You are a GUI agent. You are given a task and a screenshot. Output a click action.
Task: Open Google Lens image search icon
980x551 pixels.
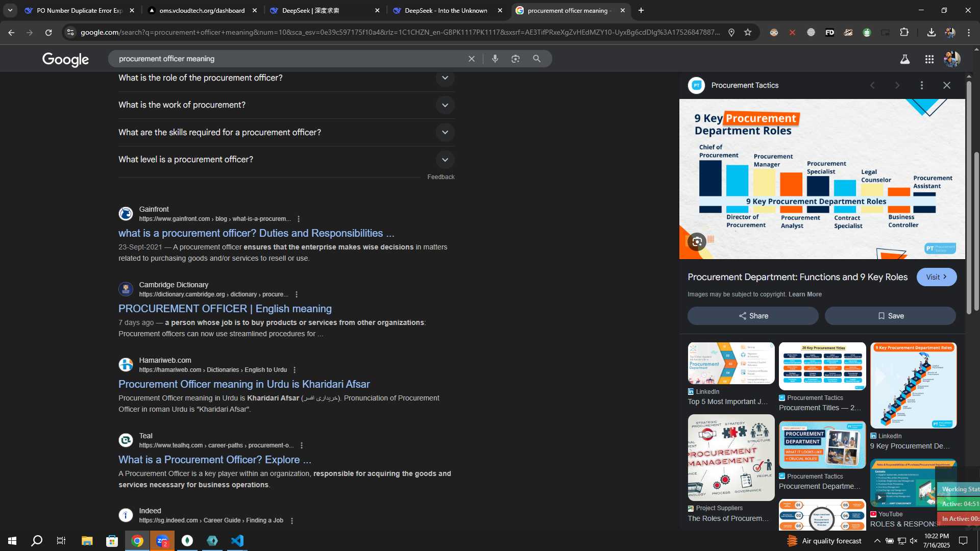click(x=516, y=59)
